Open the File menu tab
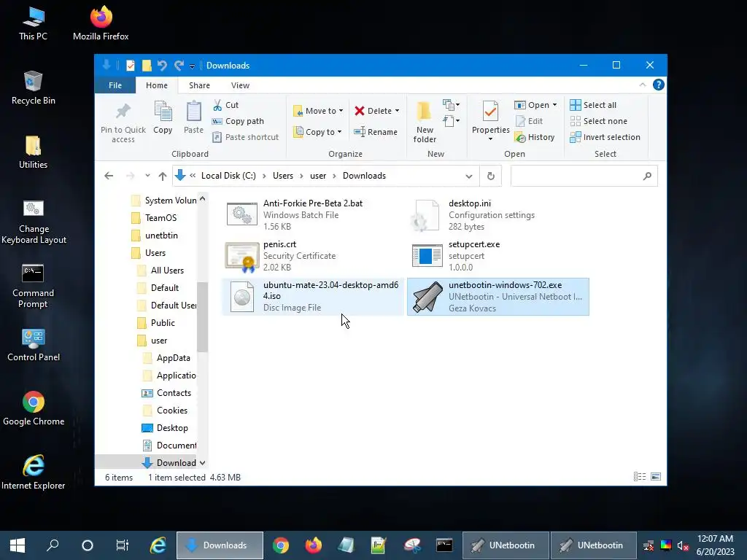The image size is (747, 560). point(115,85)
